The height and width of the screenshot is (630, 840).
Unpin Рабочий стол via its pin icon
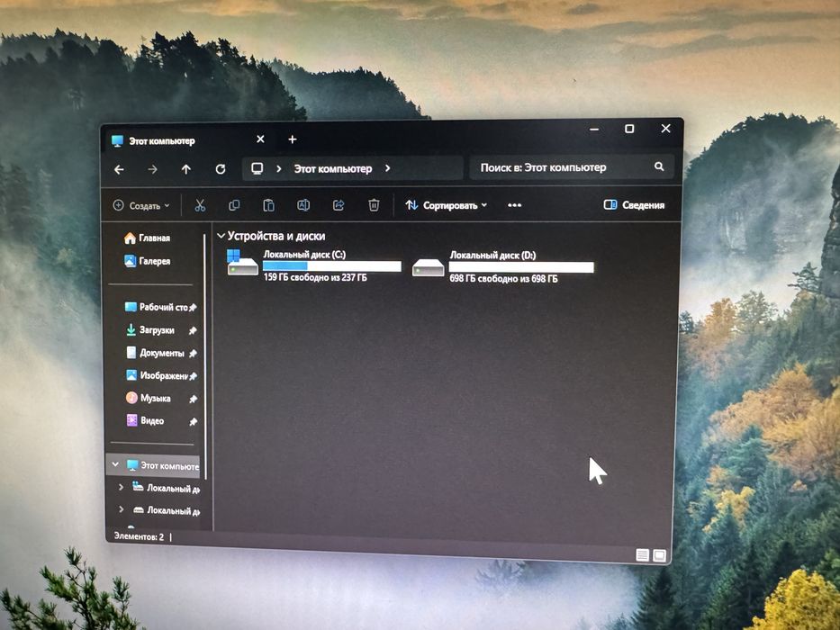pos(193,308)
